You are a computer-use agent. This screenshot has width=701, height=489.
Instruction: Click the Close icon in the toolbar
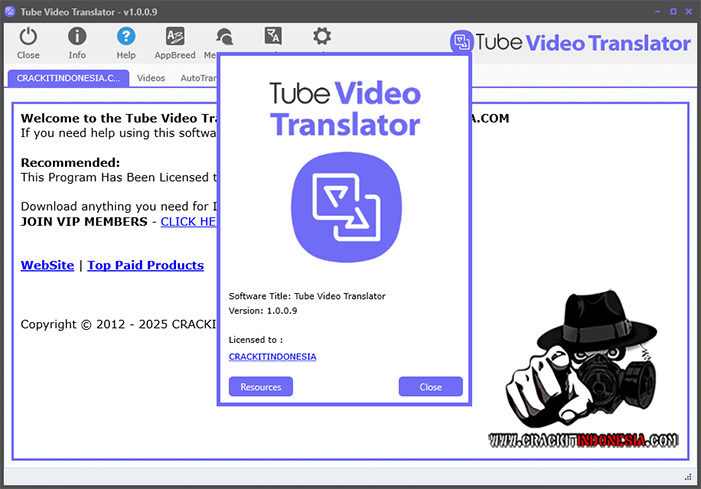pyautogui.click(x=28, y=37)
